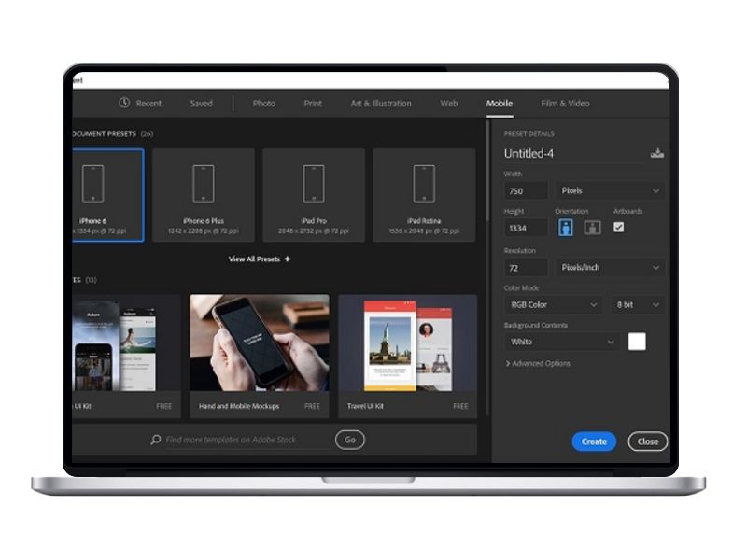Image resolution: width=747 pixels, height=560 pixels.
Task: Open the RGB Color mode dropdown
Action: pyautogui.click(x=555, y=305)
